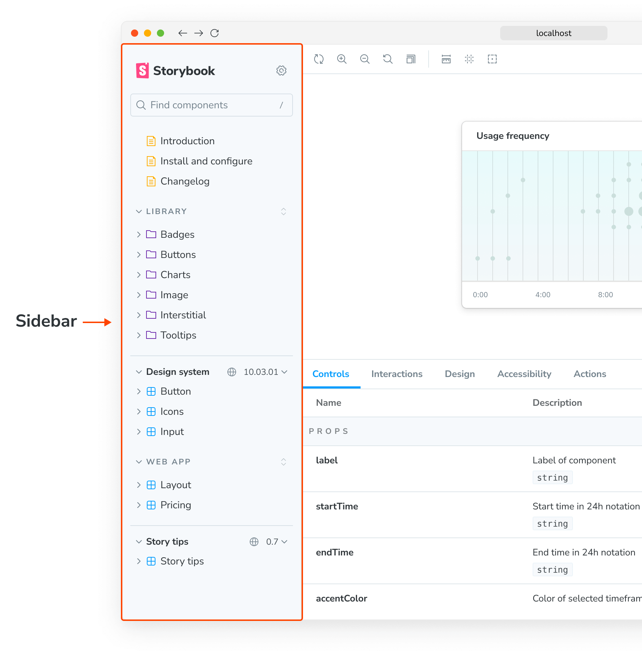Toggle the grid overlay
Viewport: 642px width, 672px height.
pyautogui.click(x=469, y=59)
